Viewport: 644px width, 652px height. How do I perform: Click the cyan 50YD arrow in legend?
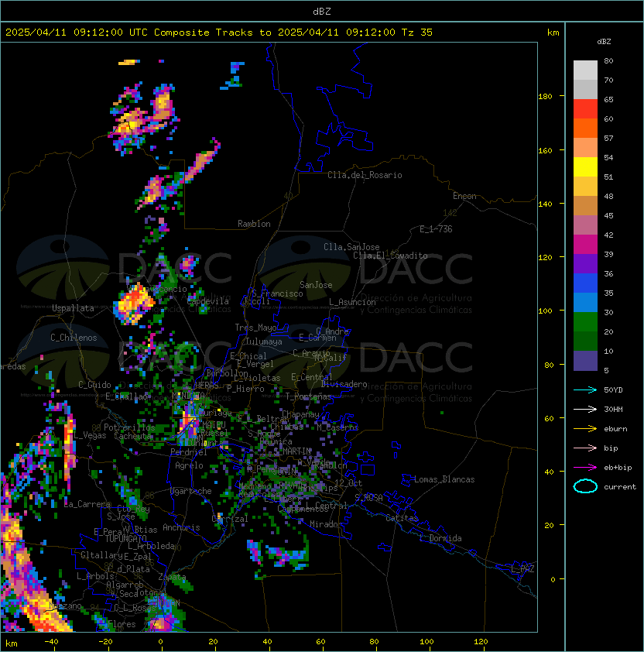pyautogui.click(x=585, y=390)
